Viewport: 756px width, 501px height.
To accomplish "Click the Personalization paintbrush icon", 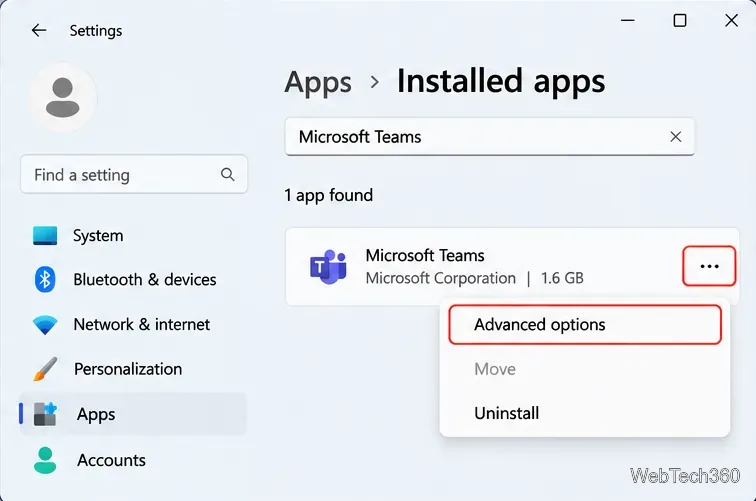I will click(x=45, y=369).
